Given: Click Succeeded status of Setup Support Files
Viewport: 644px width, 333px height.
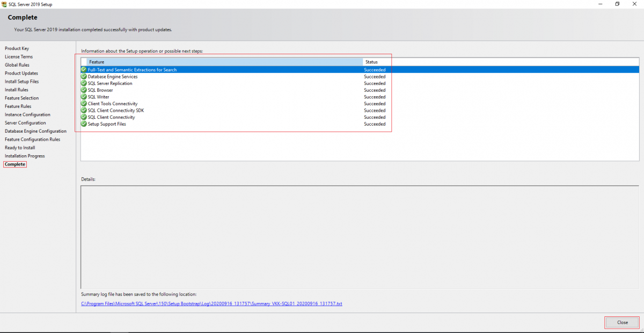Looking at the screenshot, I should (375, 124).
